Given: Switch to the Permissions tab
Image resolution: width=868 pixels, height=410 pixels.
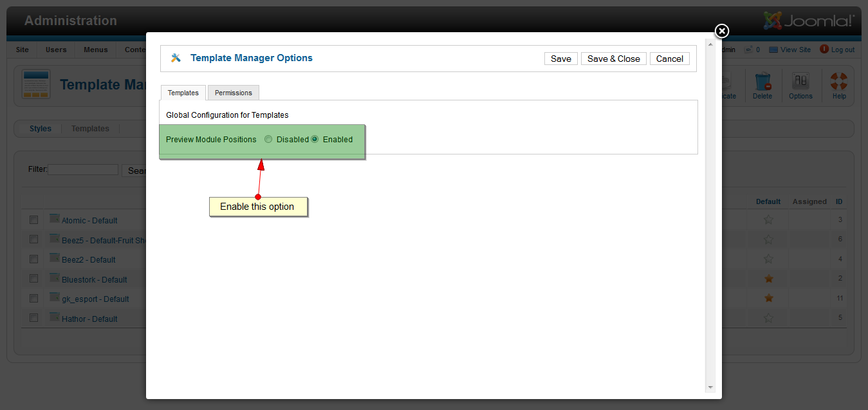Looking at the screenshot, I should (x=234, y=93).
